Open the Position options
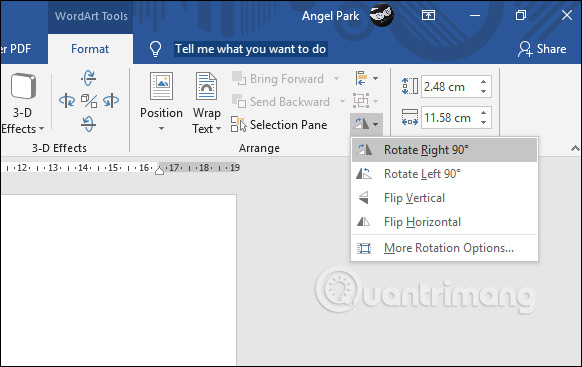Viewport: 582px width, 367px height. [x=161, y=102]
